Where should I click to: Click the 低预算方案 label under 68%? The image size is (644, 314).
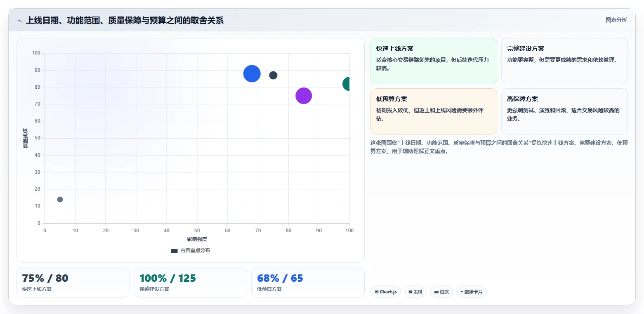point(269,289)
